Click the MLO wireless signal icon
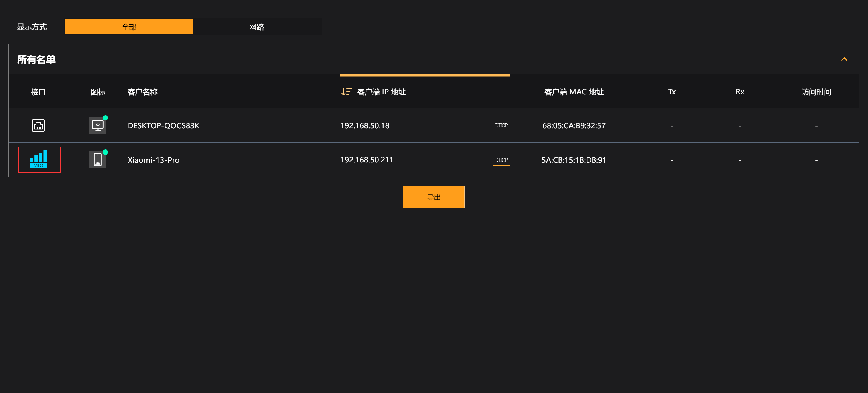The image size is (868, 393). [38, 159]
